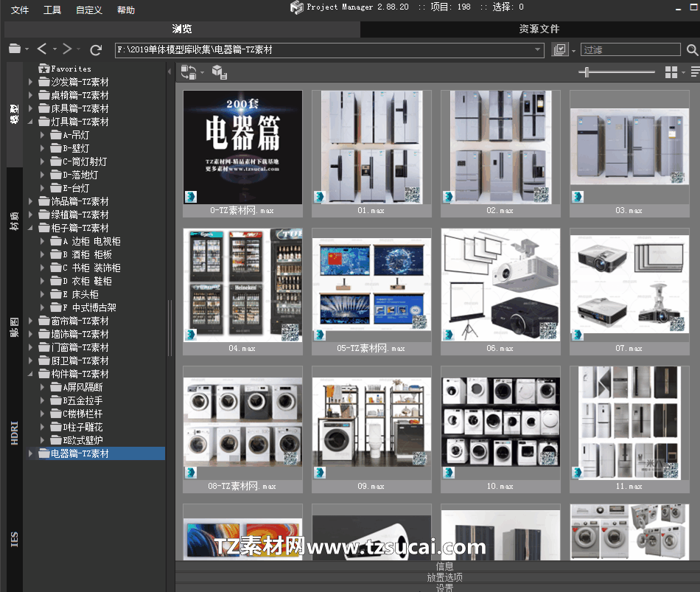Open the 工具 menu

coord(52,10)
